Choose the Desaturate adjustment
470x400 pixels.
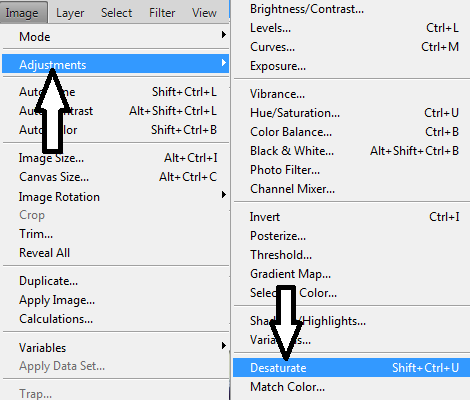pos(351,368)
